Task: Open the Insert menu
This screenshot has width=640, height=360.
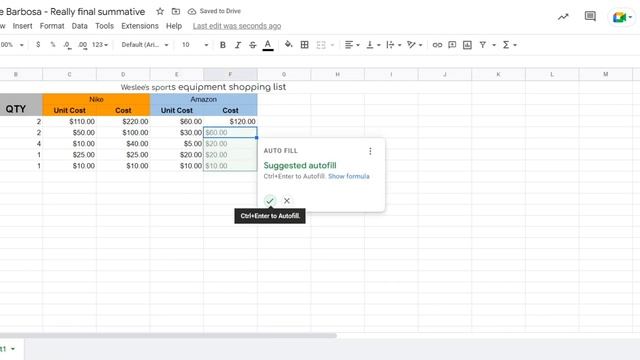Action: [x=22, y=26]
